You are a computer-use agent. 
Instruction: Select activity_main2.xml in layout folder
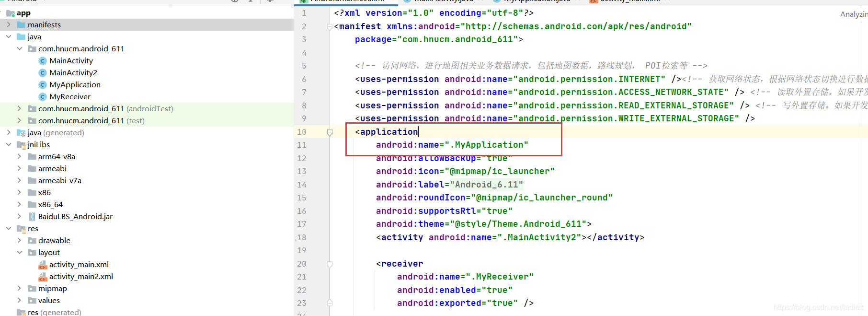click(x=81, y=276)
